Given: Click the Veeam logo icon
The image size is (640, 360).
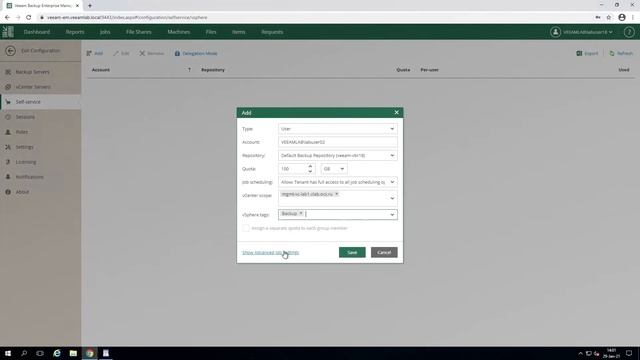Looking at the screenshot, I should pyautogui.click(x=8, y=32).
